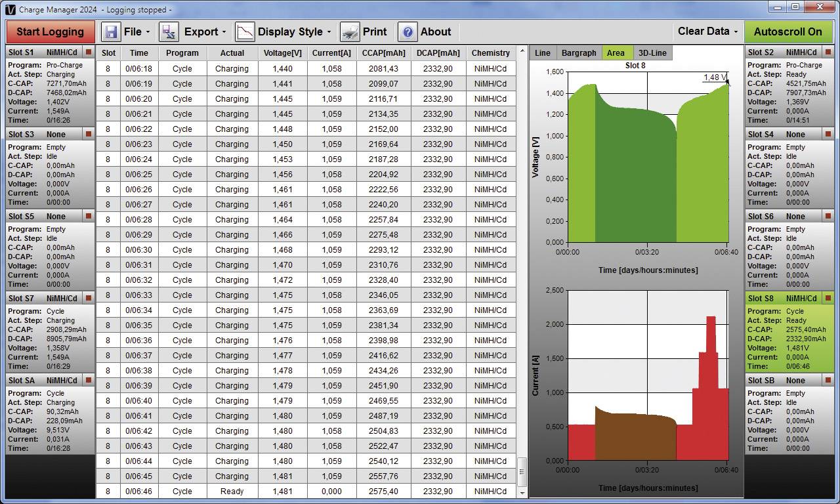Click the red indicator on Slot SA
Screen dimensions: 840x504
tap(89, 380)
